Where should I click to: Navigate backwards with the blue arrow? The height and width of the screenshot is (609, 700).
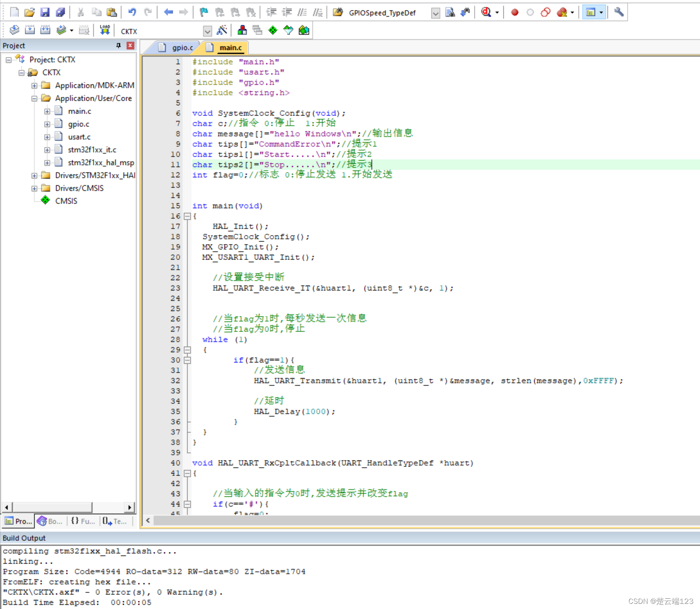tap(168, 12)
